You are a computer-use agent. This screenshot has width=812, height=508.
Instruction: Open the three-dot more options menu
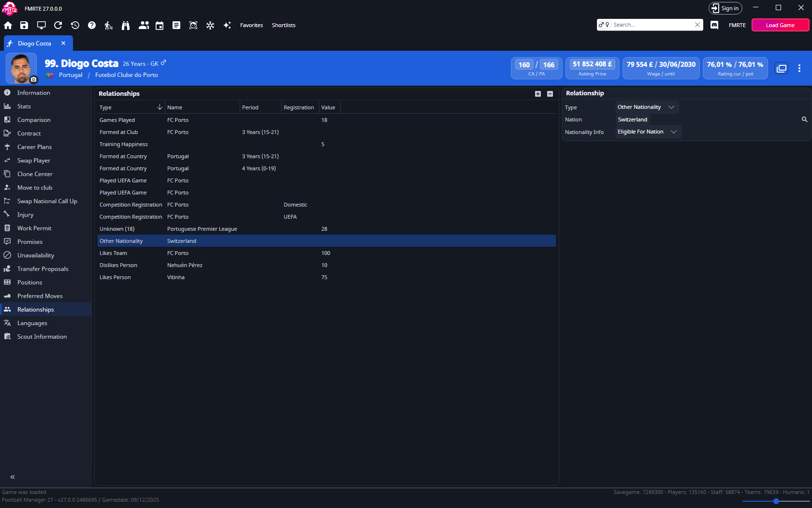pos(799,68)
